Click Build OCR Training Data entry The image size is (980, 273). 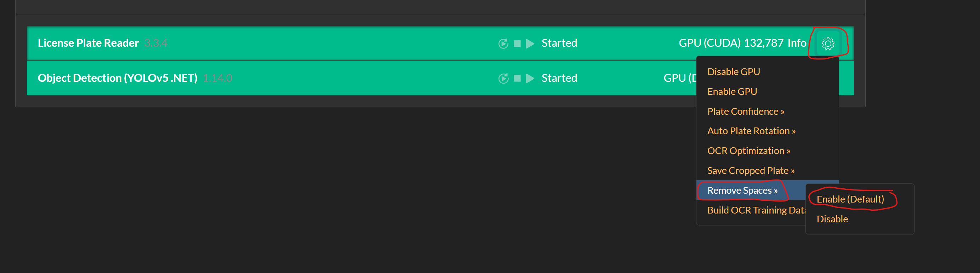(x=755, y=210)
